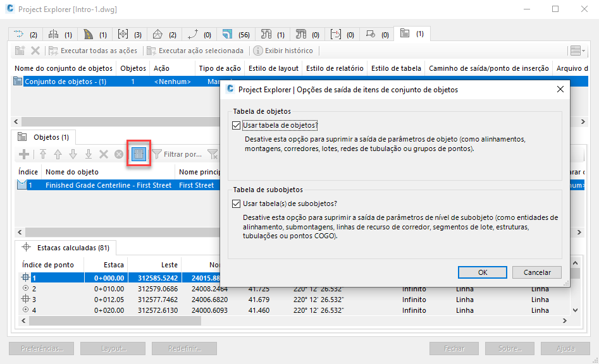Click Executar todas as ações
Viewport: 599px width, 364px height.
click(93, 51)
